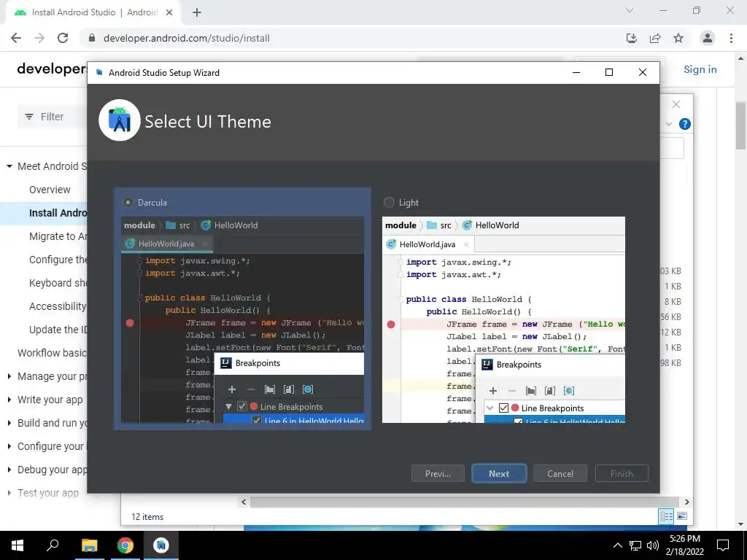
Task: Click the Light theme preview image
Action: [x=503, y=319]
